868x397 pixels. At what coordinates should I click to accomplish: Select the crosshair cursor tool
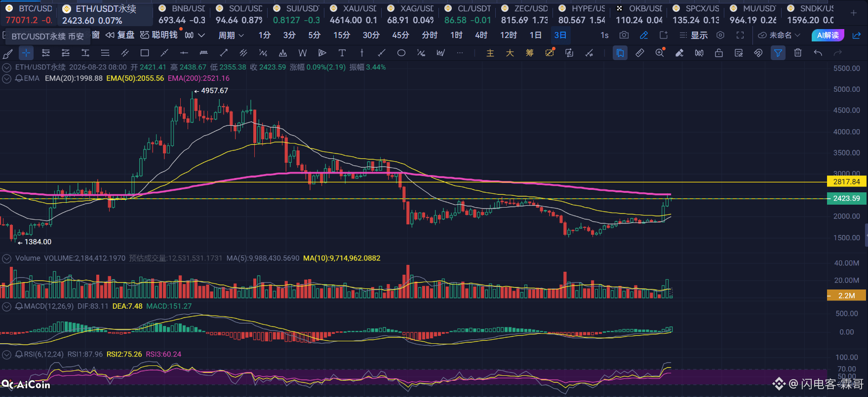tap(26, 53)
